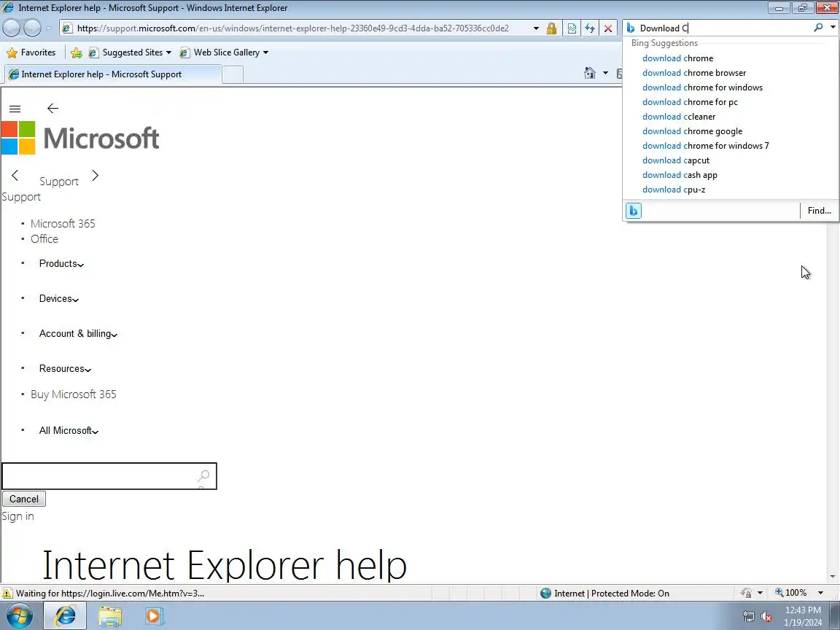840x630 pixels.
Task: Click the security lock icon in address bar
Action: pos(551,28)
